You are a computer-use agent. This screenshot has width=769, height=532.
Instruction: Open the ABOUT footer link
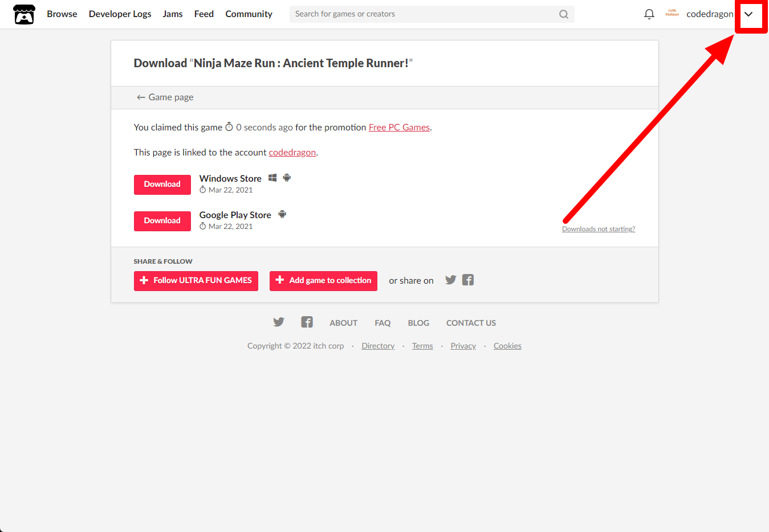point(344,323)
